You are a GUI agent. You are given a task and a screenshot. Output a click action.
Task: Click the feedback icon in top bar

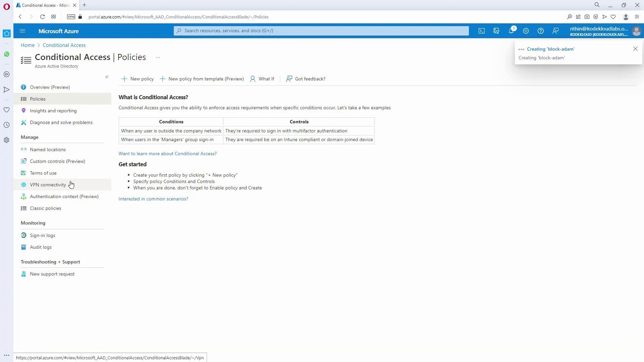(555, 31)
